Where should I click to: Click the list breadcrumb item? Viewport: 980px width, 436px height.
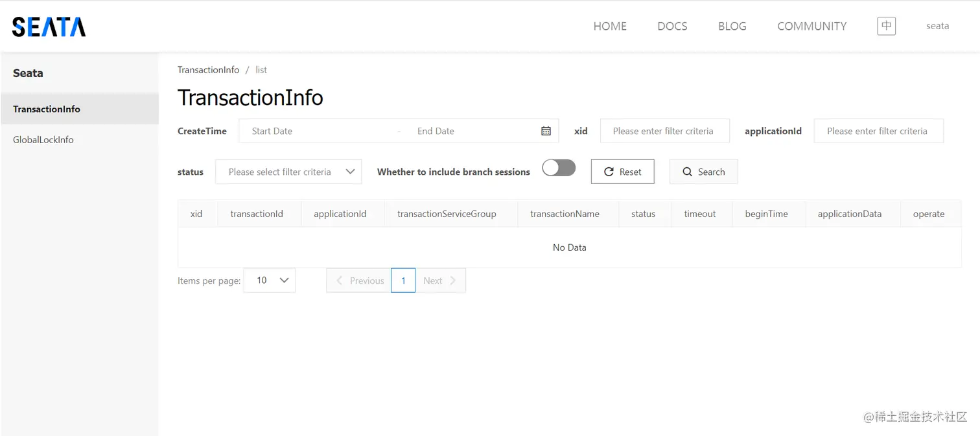coord(261,69)
